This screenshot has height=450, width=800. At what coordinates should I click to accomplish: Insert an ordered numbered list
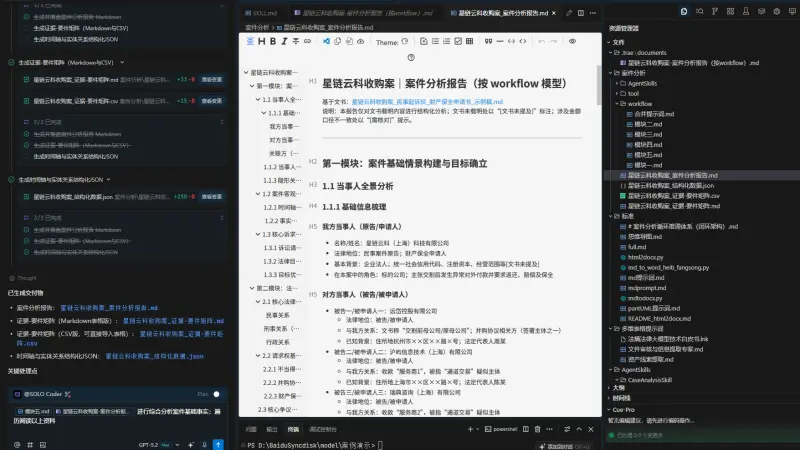446,41
